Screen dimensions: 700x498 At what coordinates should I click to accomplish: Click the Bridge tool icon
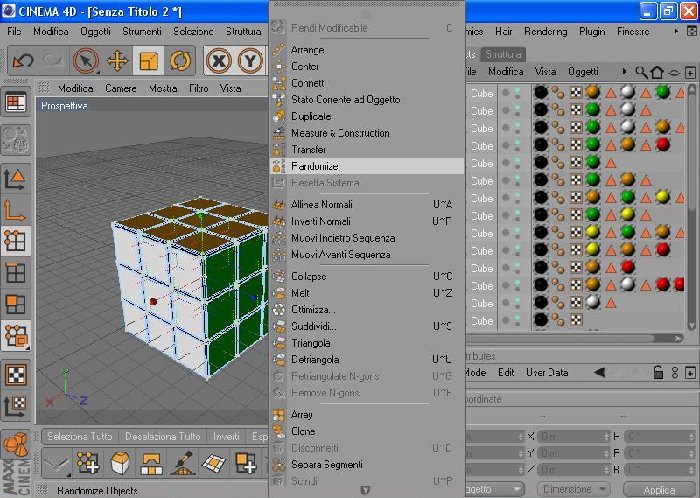point(151,463)
